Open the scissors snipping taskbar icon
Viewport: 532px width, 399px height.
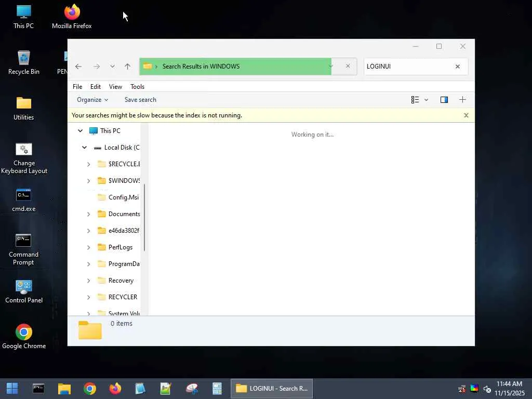tap(192, 389)
